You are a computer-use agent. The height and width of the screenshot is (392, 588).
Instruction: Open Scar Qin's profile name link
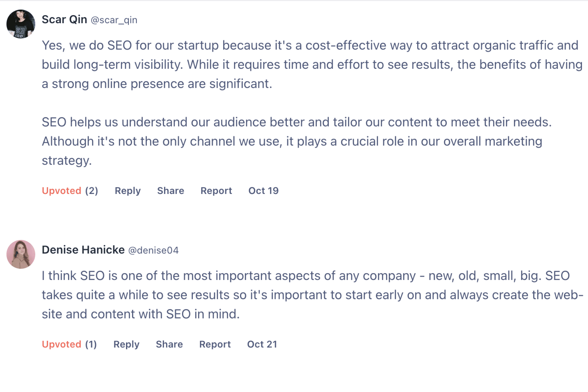pyautogui.click(x=64, y=20)
